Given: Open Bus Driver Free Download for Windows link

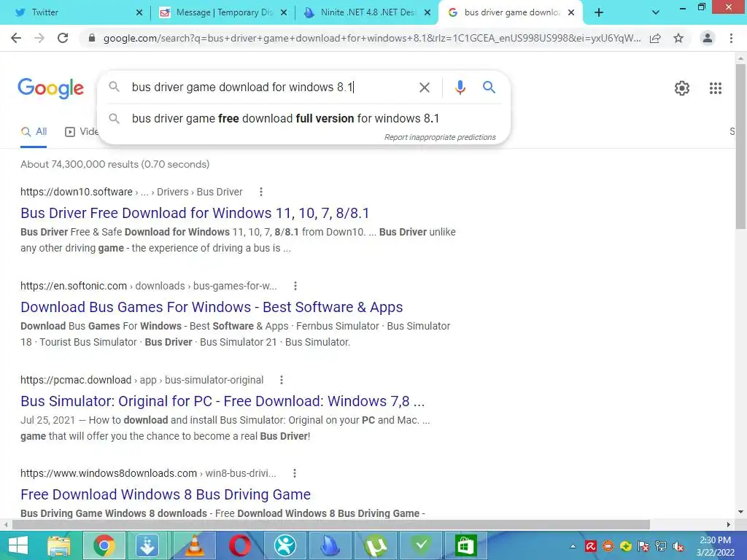Looking at the screenshot, I should tap(195, 213).
